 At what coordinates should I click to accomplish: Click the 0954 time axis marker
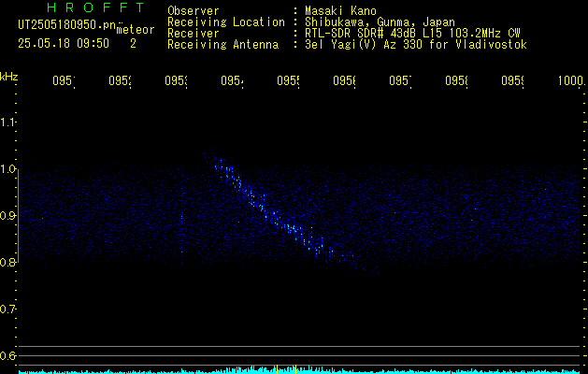point(232,81)
